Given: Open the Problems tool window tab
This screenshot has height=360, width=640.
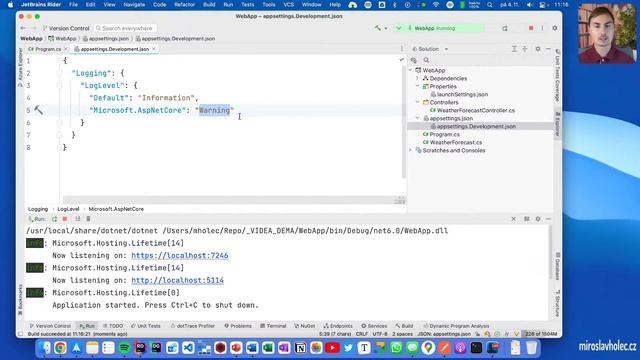Looking at the screenshot, I should pos(238,326).
